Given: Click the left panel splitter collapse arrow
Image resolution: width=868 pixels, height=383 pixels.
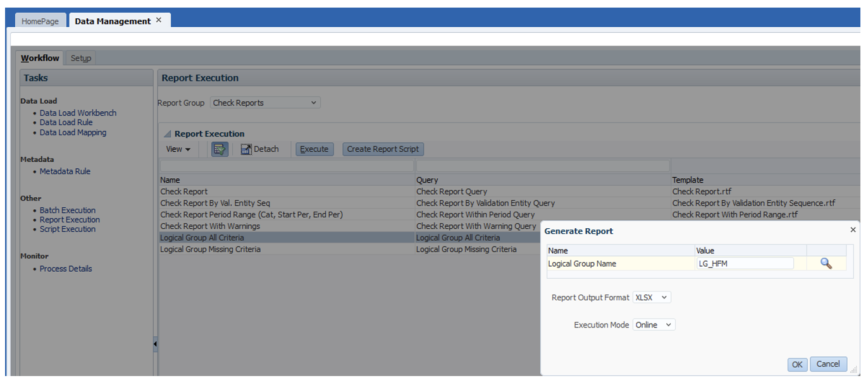Looking at the screenshot, I should point(155,344).
